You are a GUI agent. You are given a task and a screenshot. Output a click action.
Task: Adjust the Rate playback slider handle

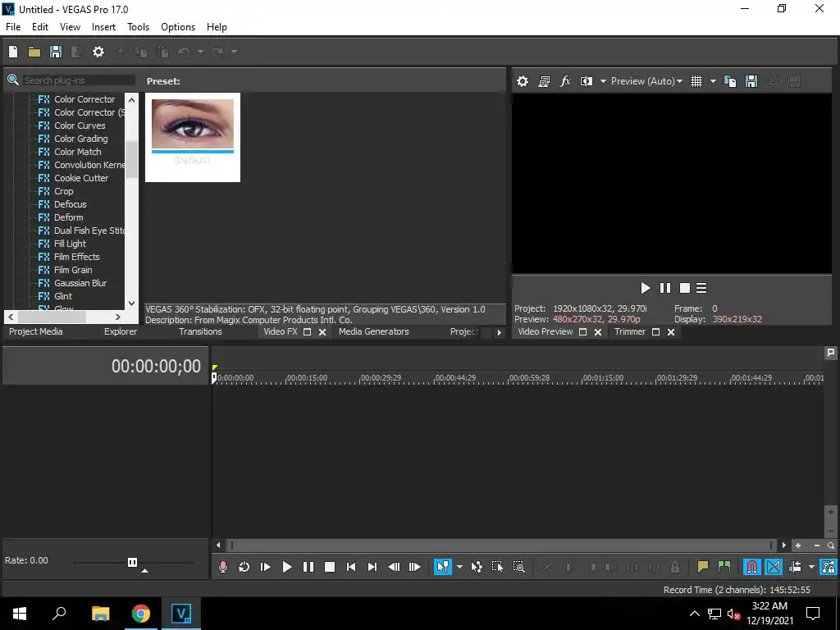coord(132,562)
